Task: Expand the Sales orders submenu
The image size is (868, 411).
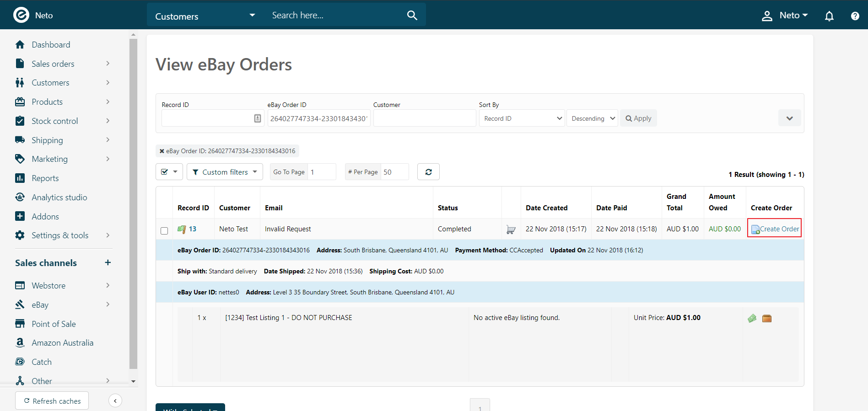Action: (108, 64)
